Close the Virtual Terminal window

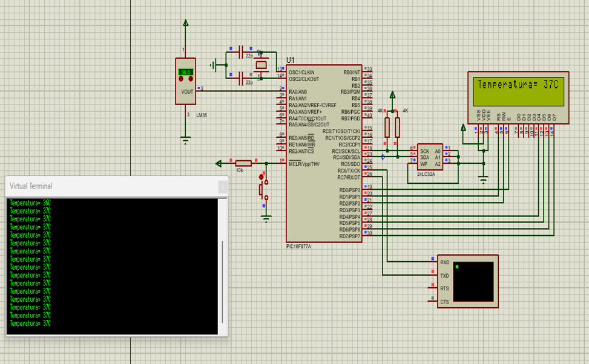point(222,187)
